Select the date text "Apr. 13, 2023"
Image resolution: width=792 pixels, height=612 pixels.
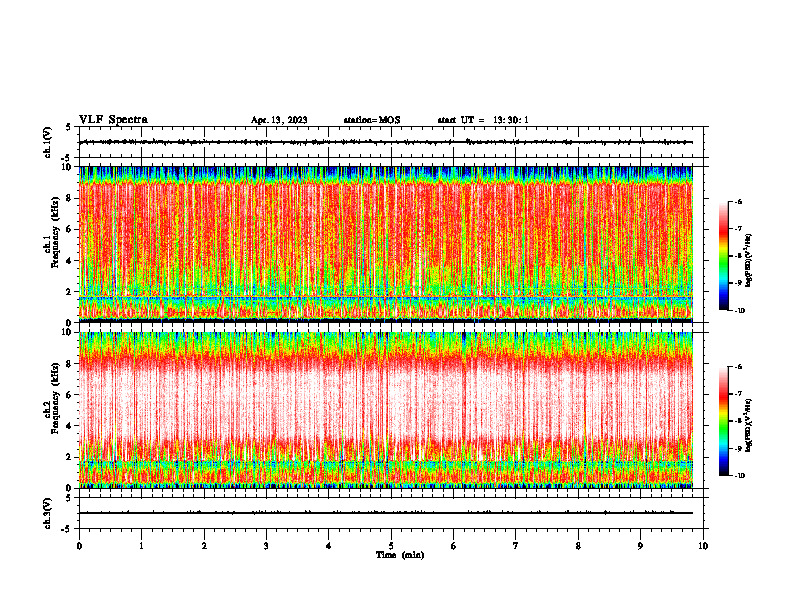279,120
